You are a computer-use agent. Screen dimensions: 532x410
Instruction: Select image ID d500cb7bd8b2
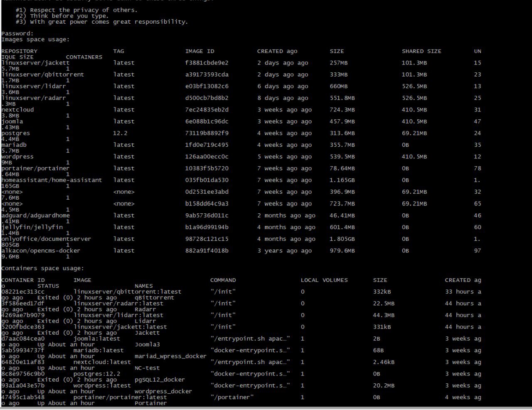coord(207,98)
